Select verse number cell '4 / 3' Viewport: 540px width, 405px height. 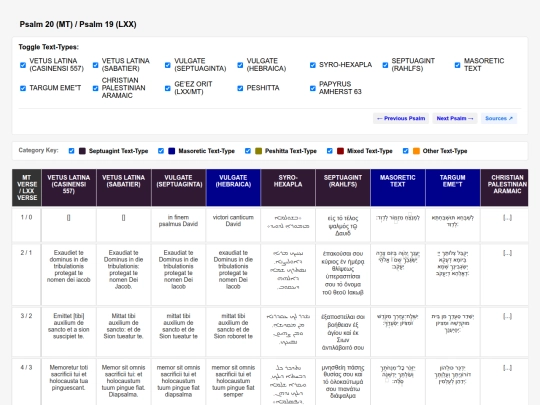point(27,382)
